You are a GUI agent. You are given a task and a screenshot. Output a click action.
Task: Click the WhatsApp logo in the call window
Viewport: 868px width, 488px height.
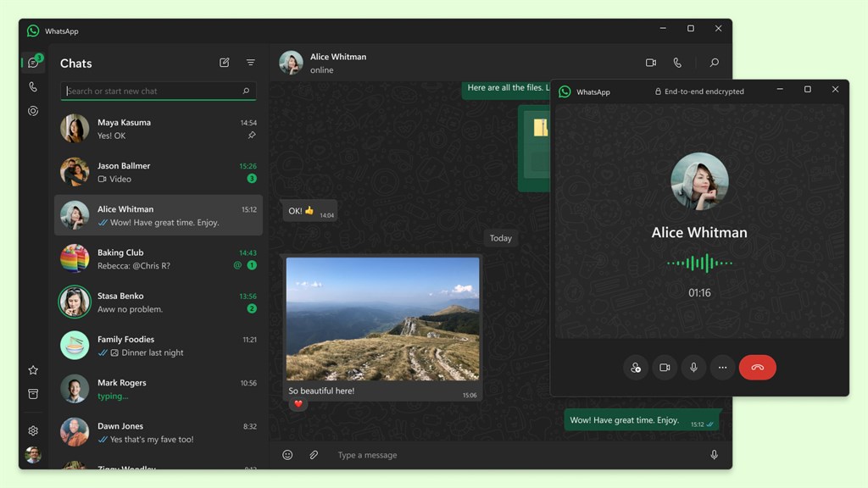point(565,91)
